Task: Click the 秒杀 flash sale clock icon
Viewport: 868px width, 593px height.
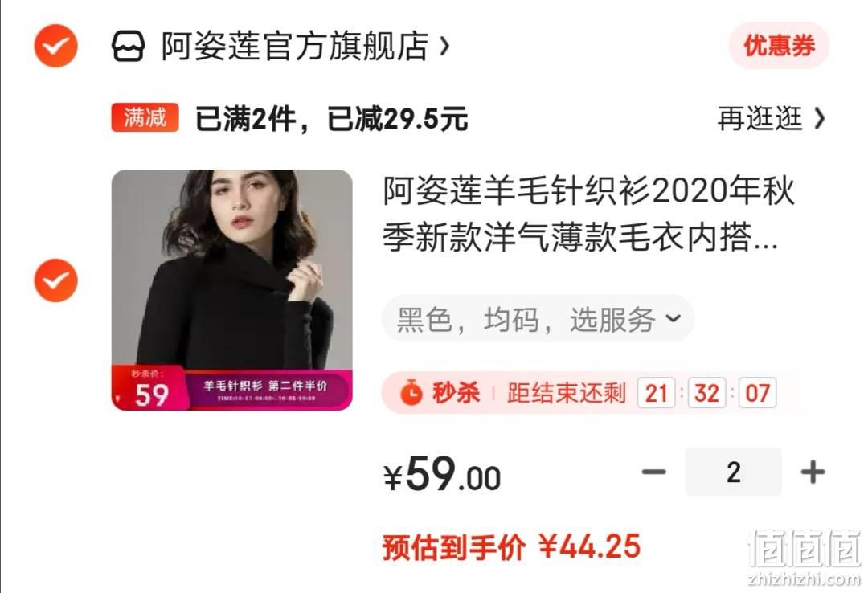Action: (x=411, y=393)
